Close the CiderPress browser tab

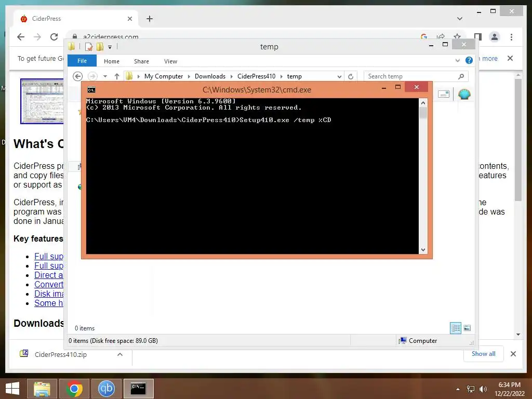click(x=129, y=19)
